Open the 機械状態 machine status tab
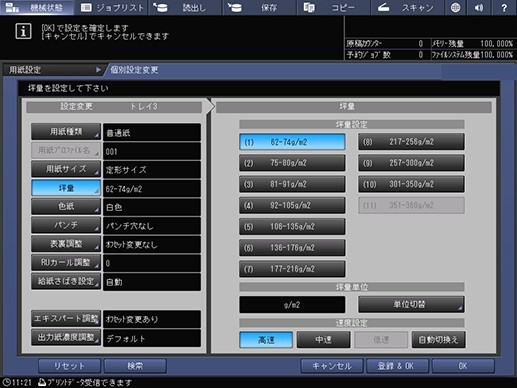The image size is (517, 388). click(x=37, y=7)
